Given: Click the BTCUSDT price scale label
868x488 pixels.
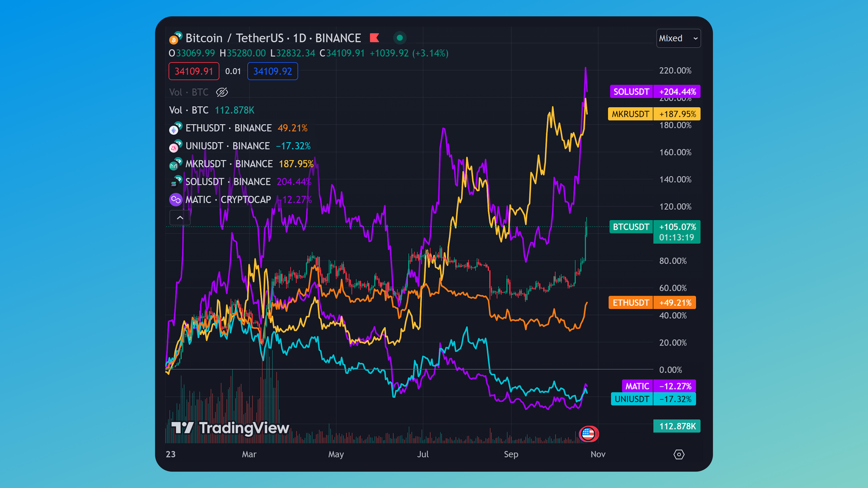Looking at the screenshot, I should (631, 227).
